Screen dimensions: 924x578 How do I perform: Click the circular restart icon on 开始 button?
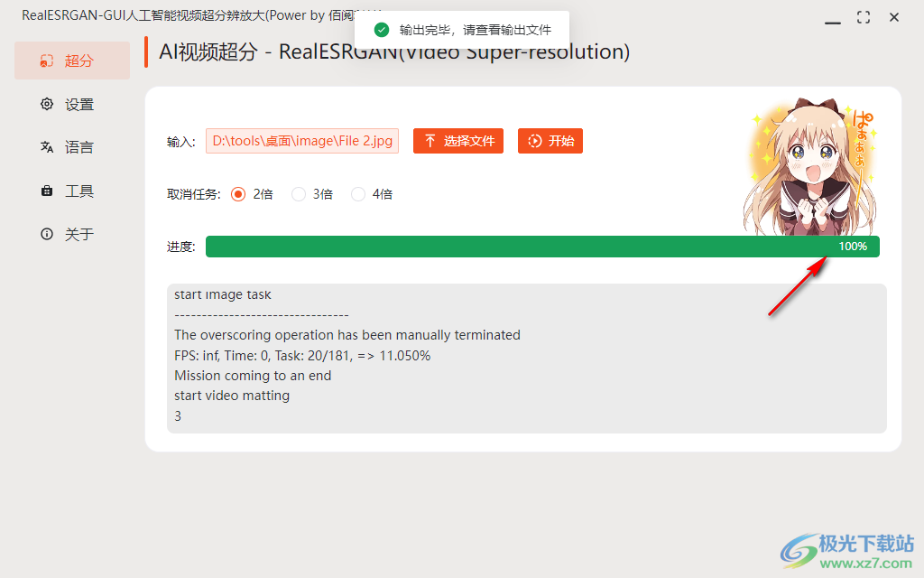pos(535,141)
